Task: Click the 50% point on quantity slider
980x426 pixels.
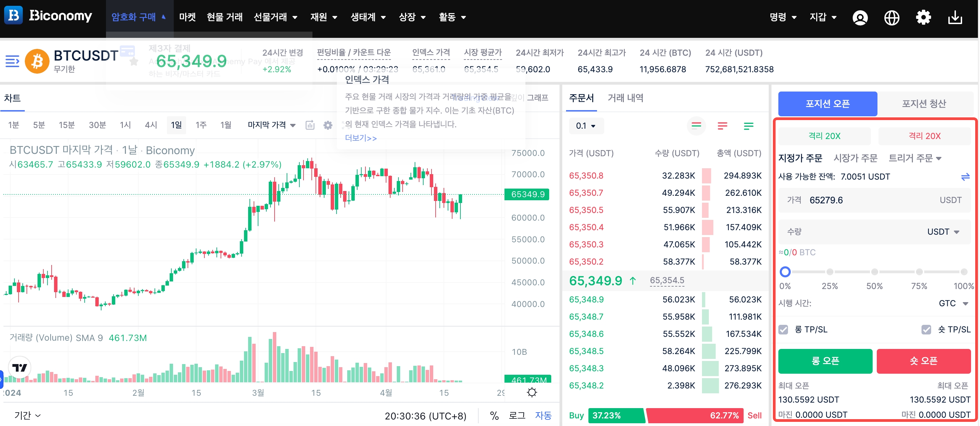Action: tap(874, 271)
